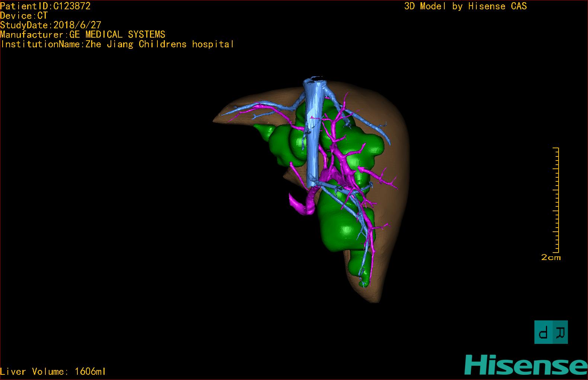
Task: Click the 3D Model by Hisense CAS title
Action: coord(465,6)
